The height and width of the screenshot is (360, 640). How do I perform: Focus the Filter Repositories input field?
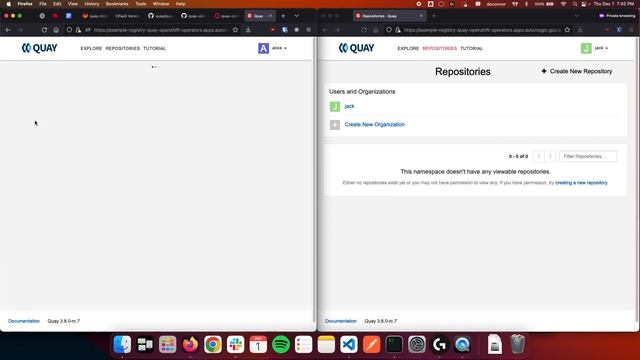(x=588, y=156)
